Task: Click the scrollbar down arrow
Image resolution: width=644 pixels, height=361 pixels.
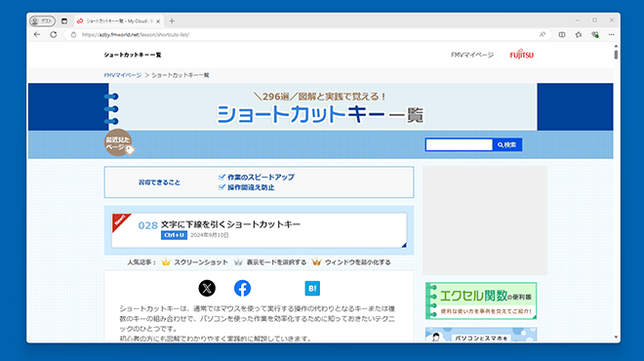Action: coord(616,338)
